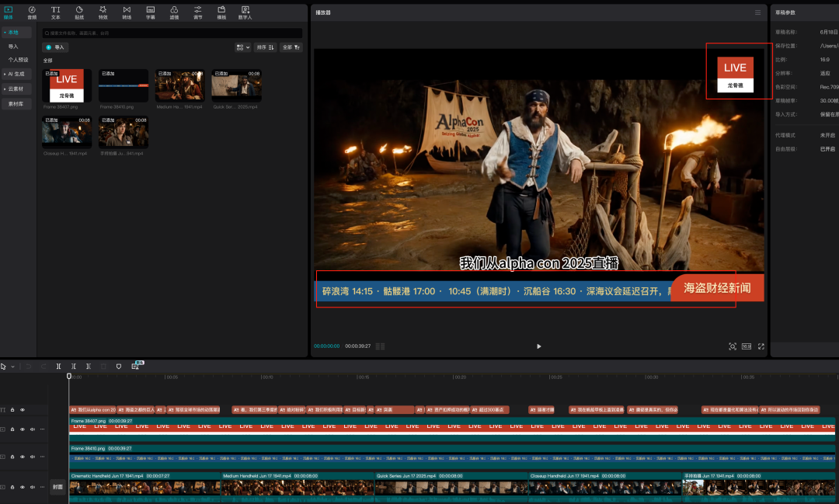Click the 封面 cover button on main track
The height and width of the screenshot is (504, 839).
[x=57, y=487]
